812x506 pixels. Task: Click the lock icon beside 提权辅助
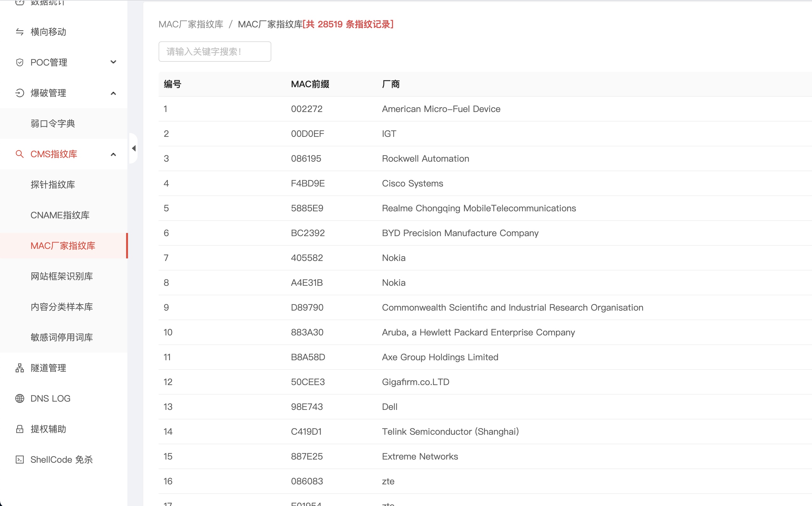pyautogui.click(x=20, y=429)
